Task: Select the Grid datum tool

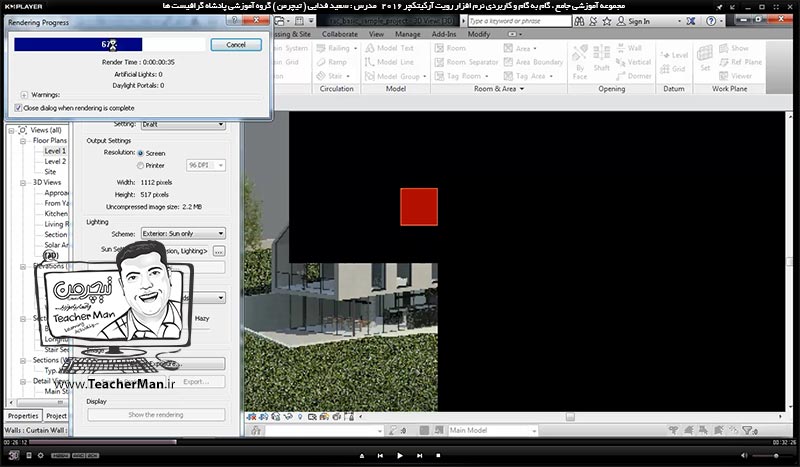Action: (x=672, y=68)
